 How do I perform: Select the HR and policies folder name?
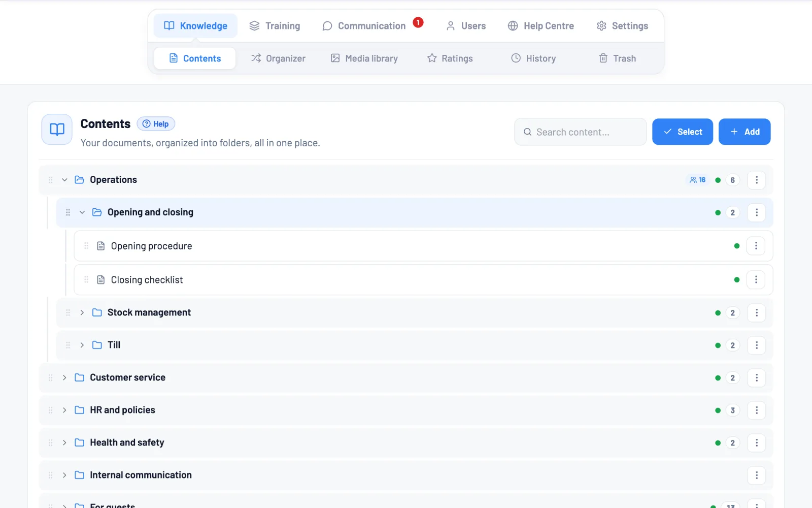[122, 410]
